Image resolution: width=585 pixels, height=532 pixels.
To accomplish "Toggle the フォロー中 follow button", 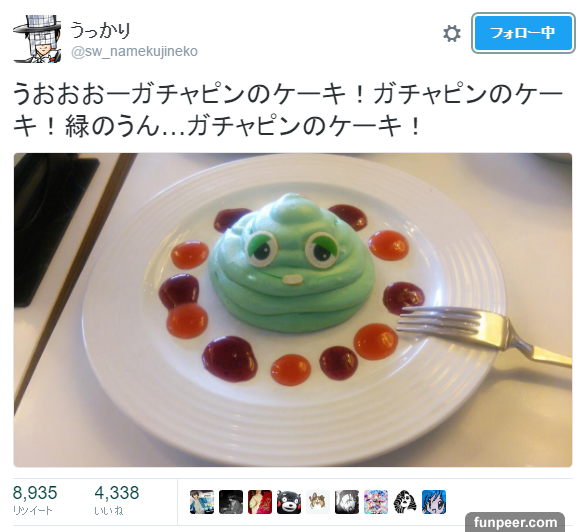I will 523,33.
